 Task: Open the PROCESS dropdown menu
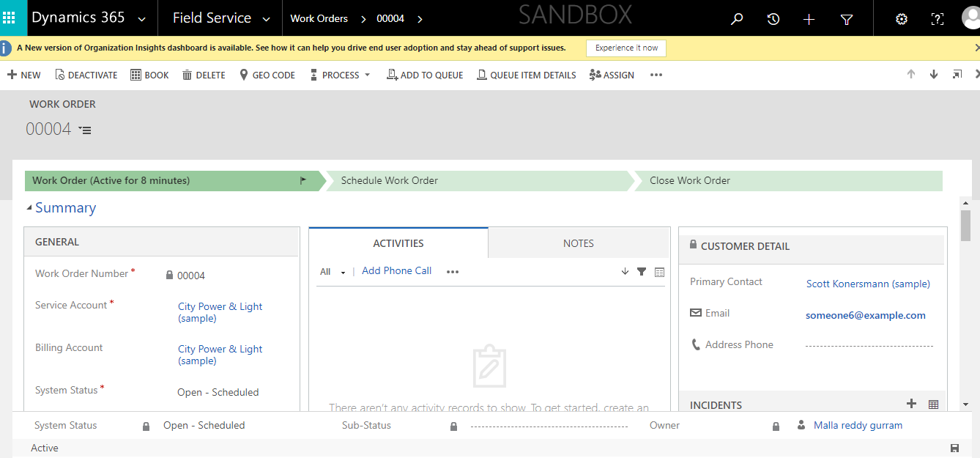click(x=341, y=75)
